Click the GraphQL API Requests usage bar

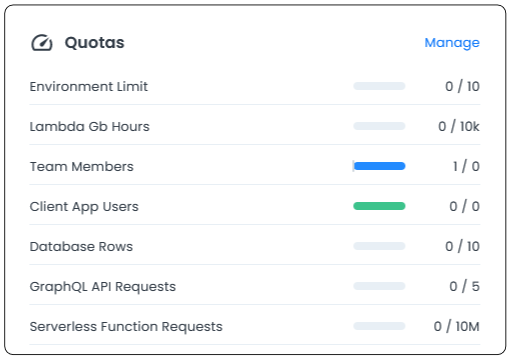tap(379, 286)
